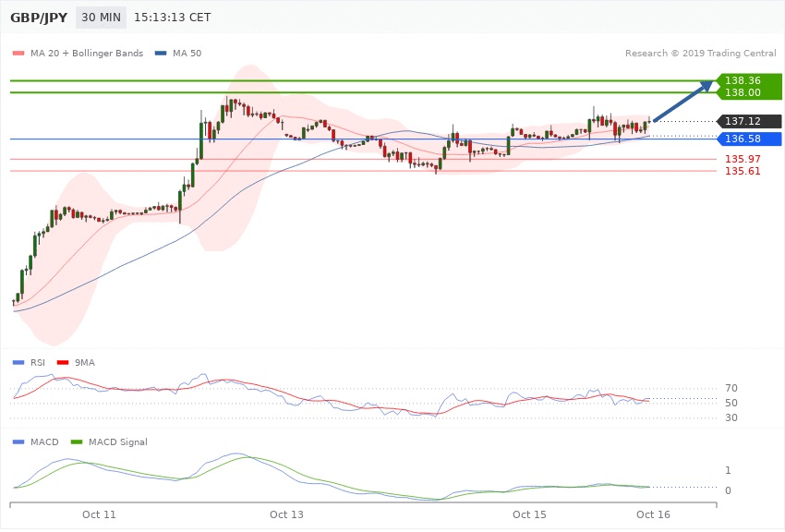Click the blue forecast arrow tip
Viewport: 785px width, 532px height.
[x=709, y=85]
